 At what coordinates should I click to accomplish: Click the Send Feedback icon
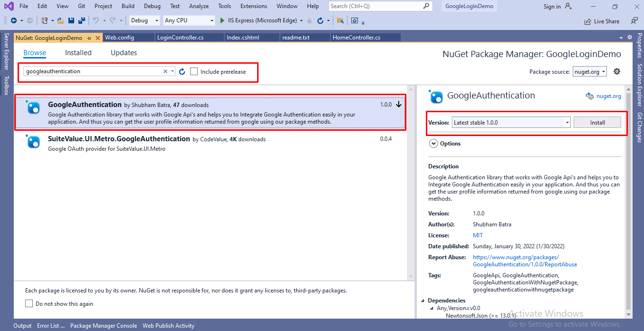[634, 21]
